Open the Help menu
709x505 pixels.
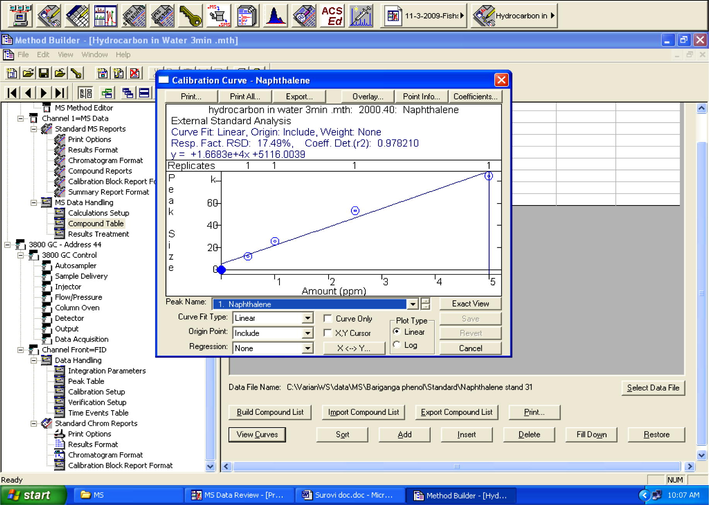point(123,55)
